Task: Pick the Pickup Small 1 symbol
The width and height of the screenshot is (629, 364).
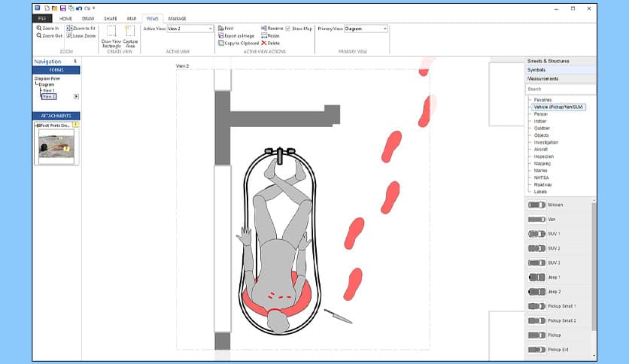Action: coord(562,306)
